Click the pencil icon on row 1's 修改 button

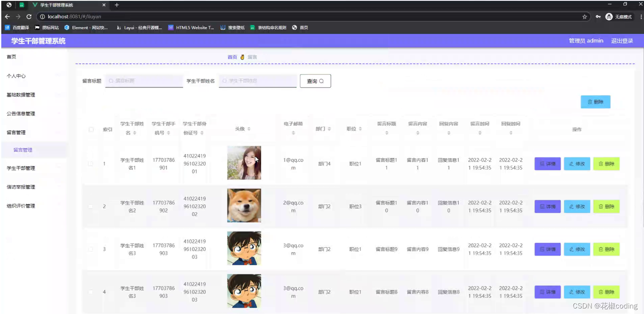572,164
